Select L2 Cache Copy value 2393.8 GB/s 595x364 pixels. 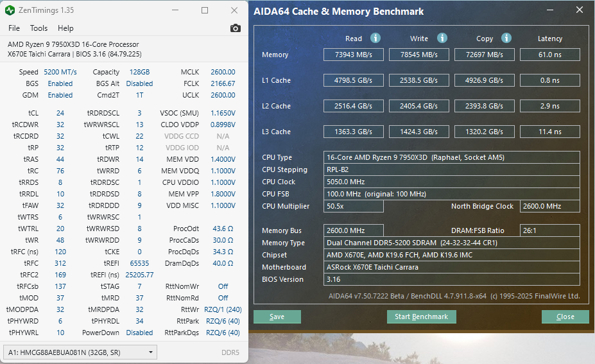point(485,106)
